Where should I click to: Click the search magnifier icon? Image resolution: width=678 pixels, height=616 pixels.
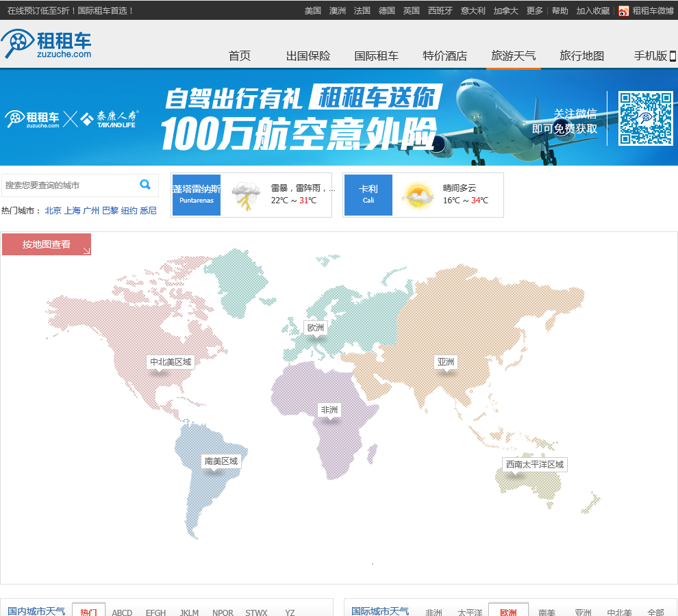(x=145, y=184)
